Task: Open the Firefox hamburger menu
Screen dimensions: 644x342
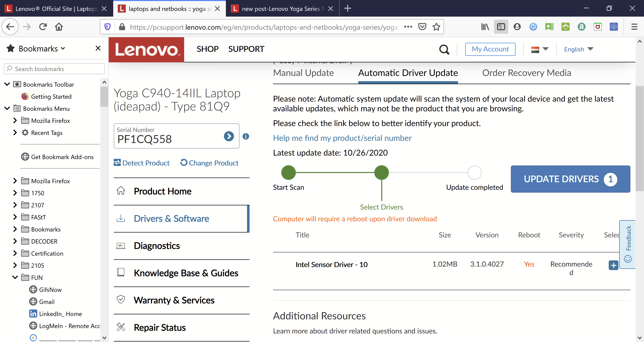Action: (x=634, y=27)
